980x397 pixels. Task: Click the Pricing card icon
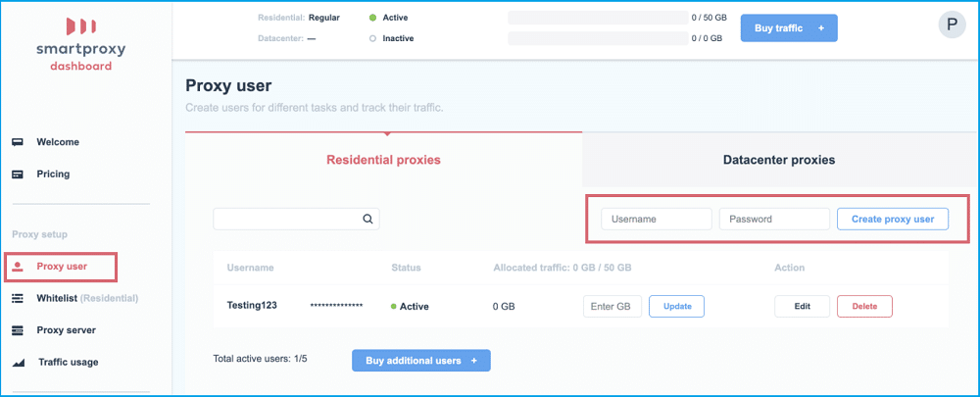18,174
